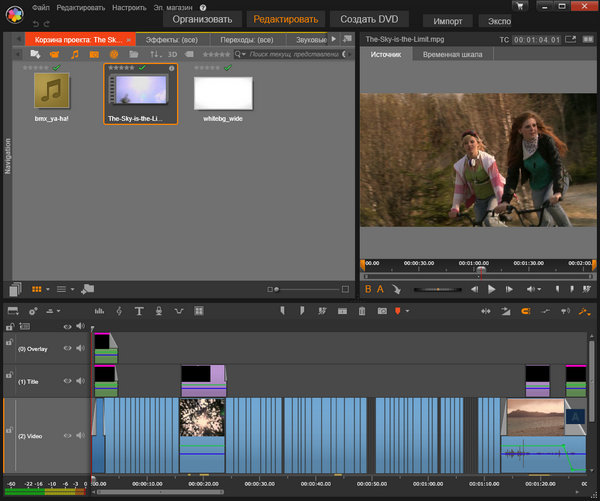
Task: Switch to the Временная шкала tab
Action: pyautogui.click(x=452, y=54)
